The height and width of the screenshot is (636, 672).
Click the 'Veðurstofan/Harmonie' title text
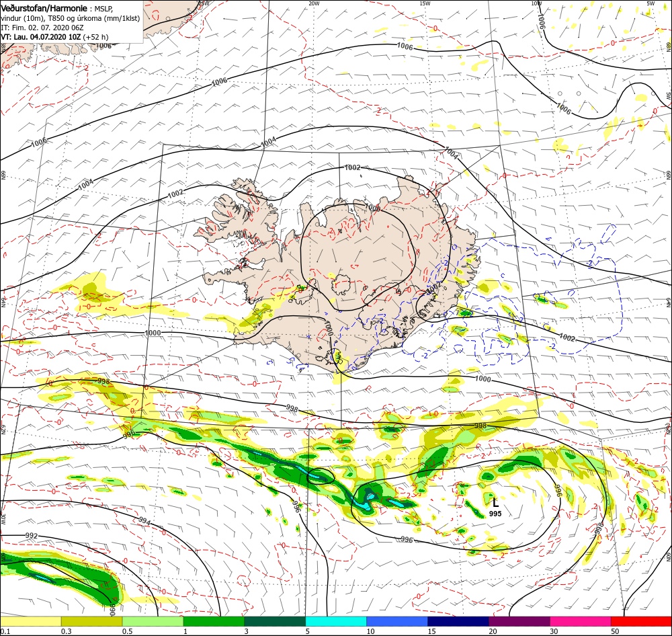pyautogui.click(x=44, y=9)
